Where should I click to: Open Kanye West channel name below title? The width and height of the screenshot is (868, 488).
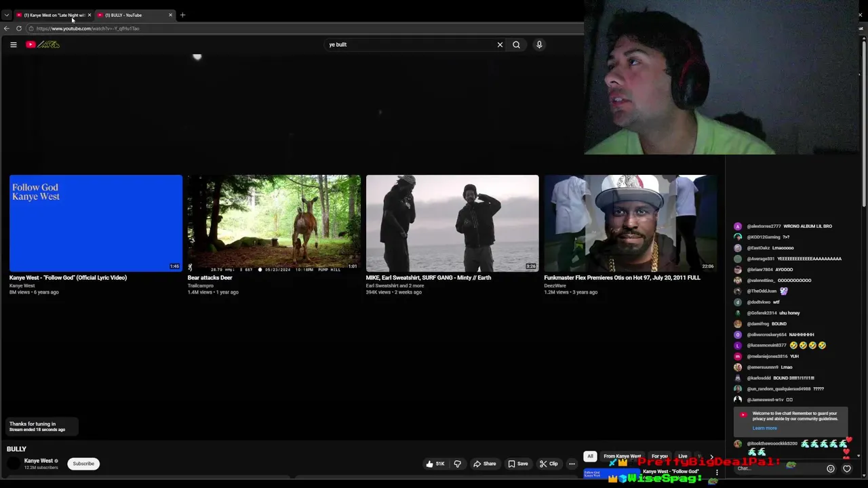coord(38,461)
